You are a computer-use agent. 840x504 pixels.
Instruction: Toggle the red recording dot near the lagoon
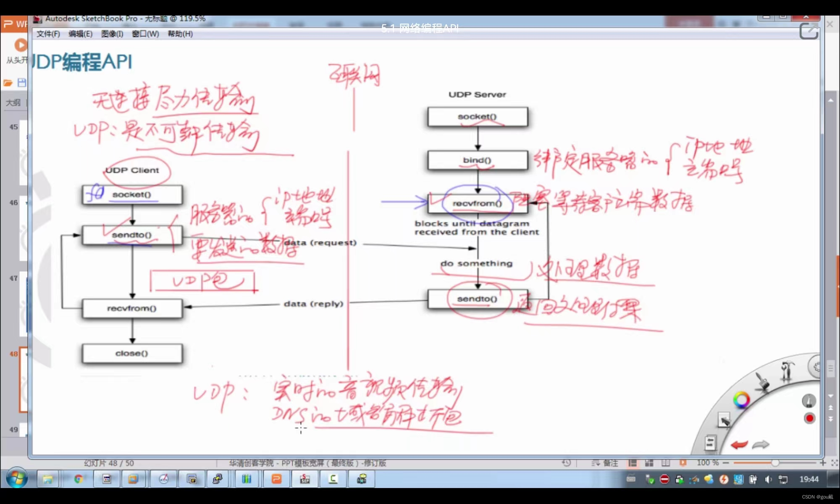(809, 418)
